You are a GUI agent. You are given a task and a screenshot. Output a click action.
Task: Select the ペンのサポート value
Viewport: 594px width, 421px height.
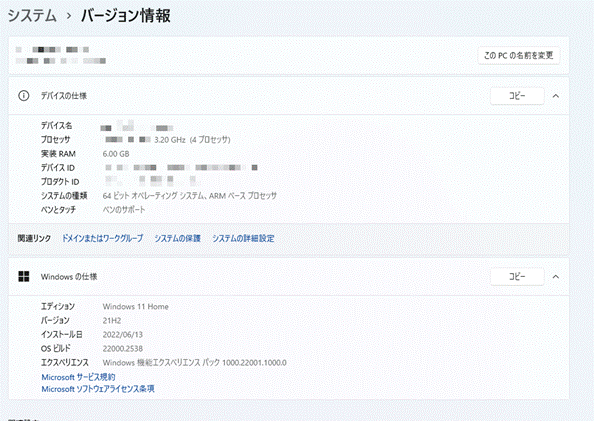(124, 210)
